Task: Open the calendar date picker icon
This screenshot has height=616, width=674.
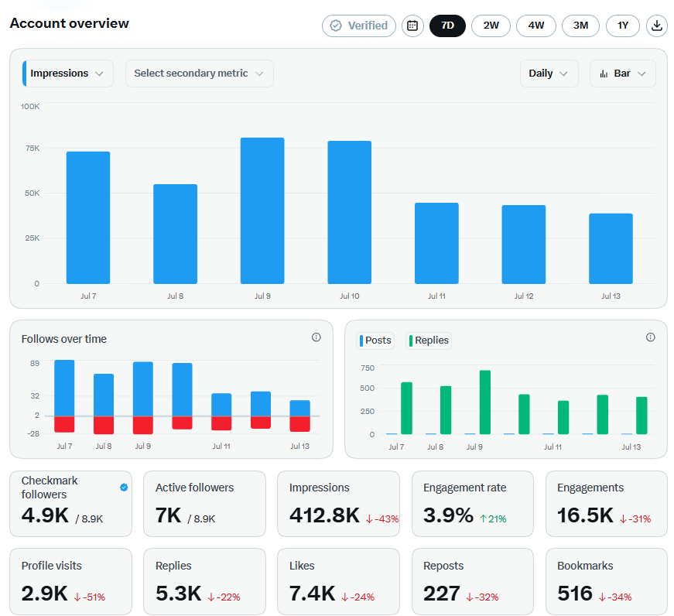Action: pyautogui.click(x=412, y=26)
